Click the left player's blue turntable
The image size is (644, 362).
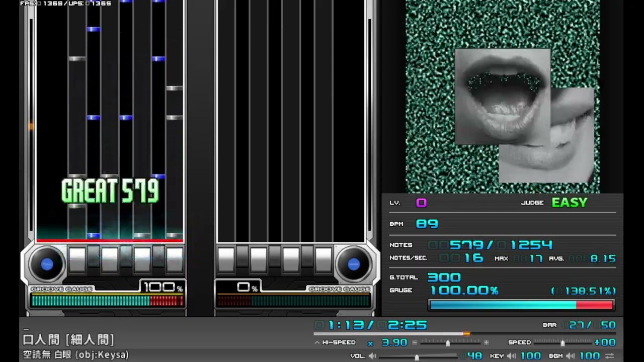click(47, 263)
